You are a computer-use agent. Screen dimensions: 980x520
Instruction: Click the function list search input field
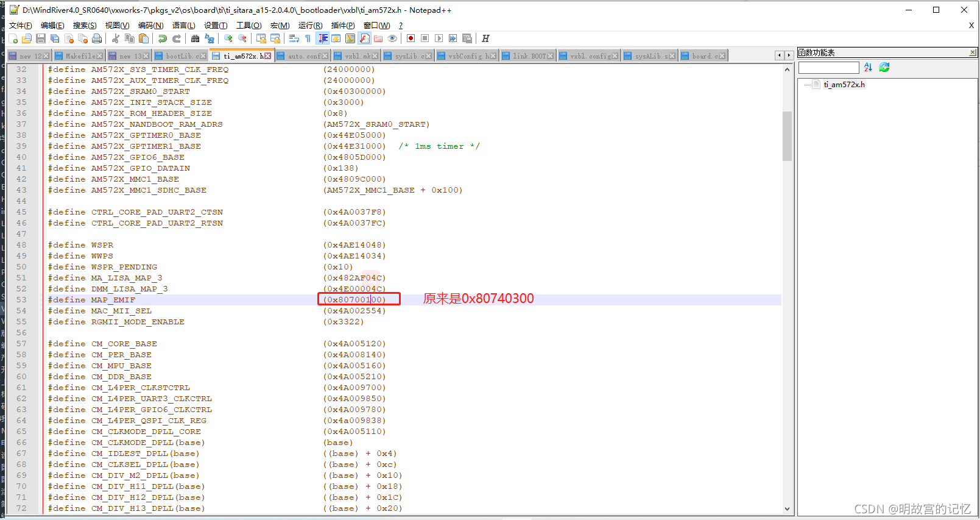[x=829, y=68]
